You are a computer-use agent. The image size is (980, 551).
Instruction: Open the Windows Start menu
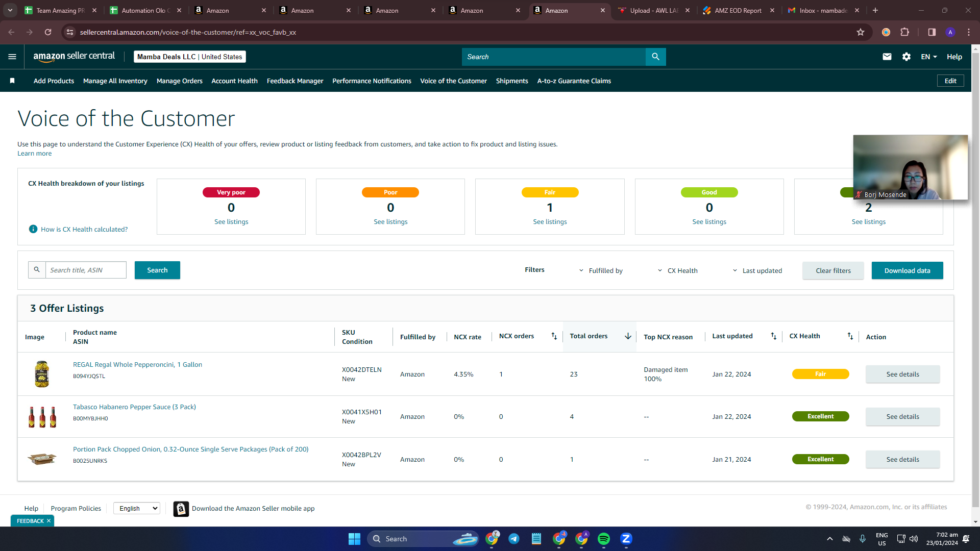[354, 539]
